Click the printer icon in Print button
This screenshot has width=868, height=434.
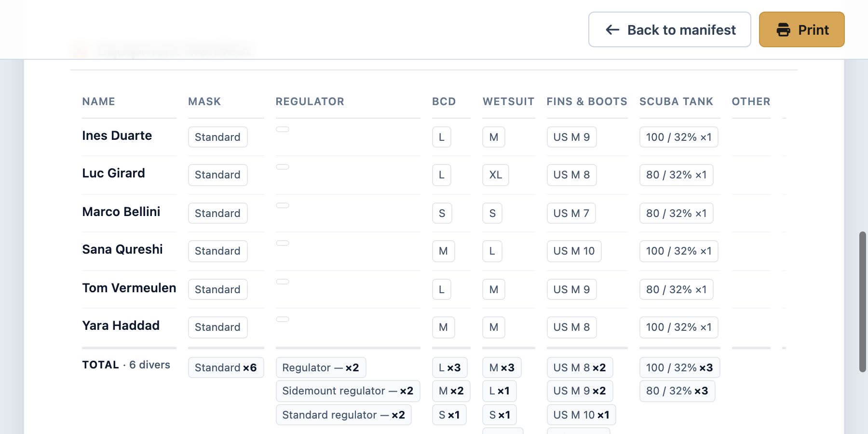[x=783, y=30]
